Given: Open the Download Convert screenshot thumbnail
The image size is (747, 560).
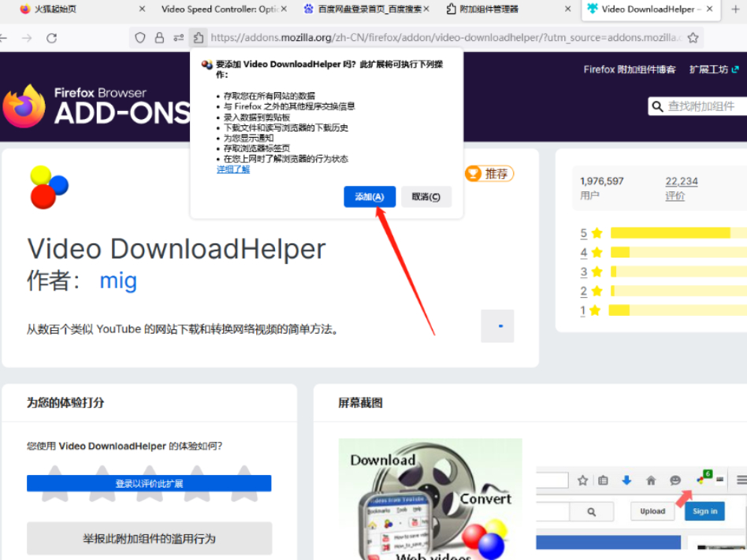Looking at the screenshot, I should pos(430,499).
